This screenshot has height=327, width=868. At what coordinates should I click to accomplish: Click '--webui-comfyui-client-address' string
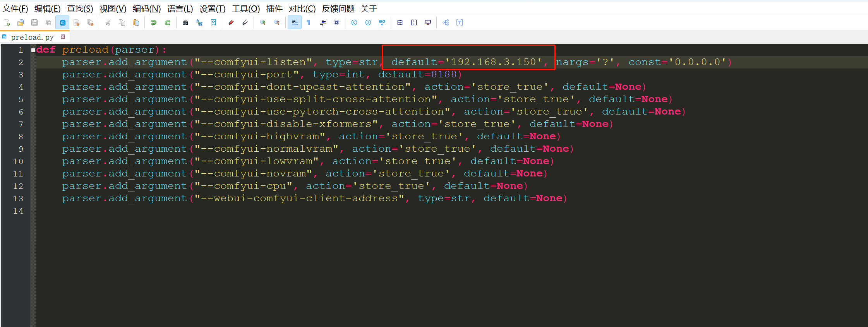point(299,198)
